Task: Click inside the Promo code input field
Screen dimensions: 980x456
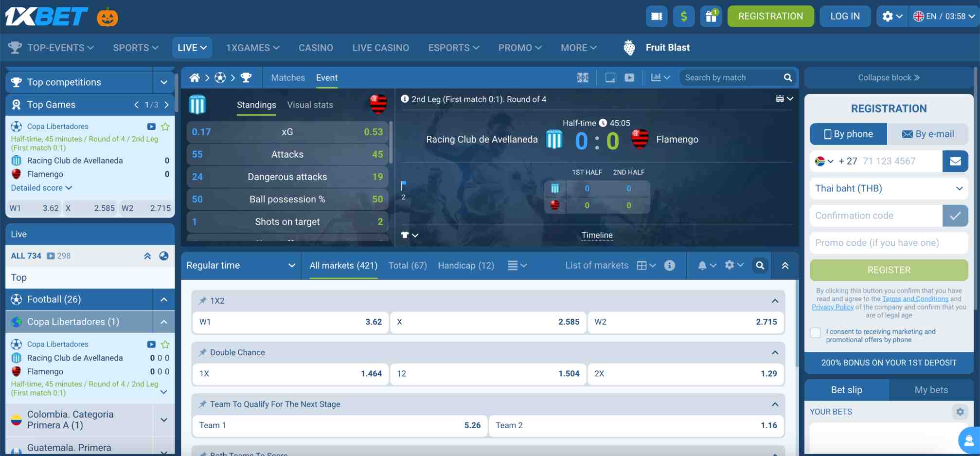Action: click(888, 243)
